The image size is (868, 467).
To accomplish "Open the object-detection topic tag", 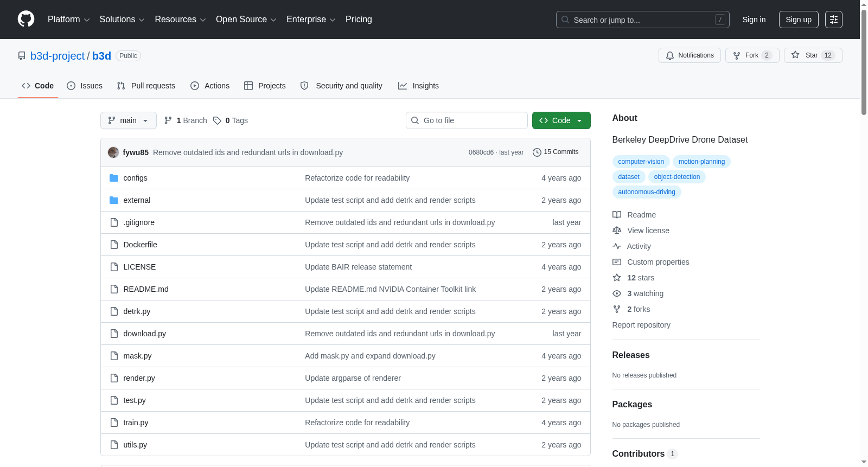I will [x=677, y=177].
